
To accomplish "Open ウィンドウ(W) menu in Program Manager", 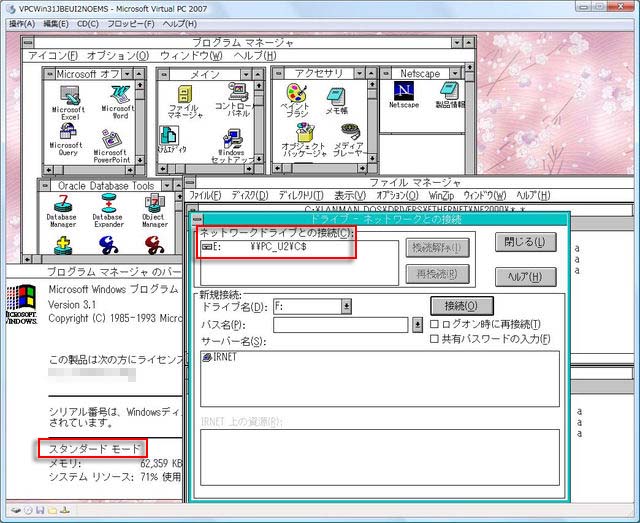I will click(x=191, y=55).
